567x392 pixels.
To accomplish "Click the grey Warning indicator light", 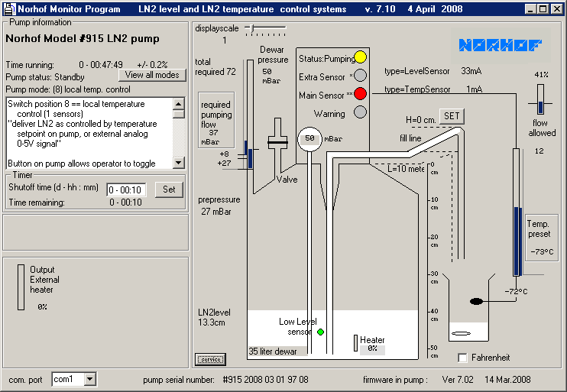I will [x=360, y=112].
